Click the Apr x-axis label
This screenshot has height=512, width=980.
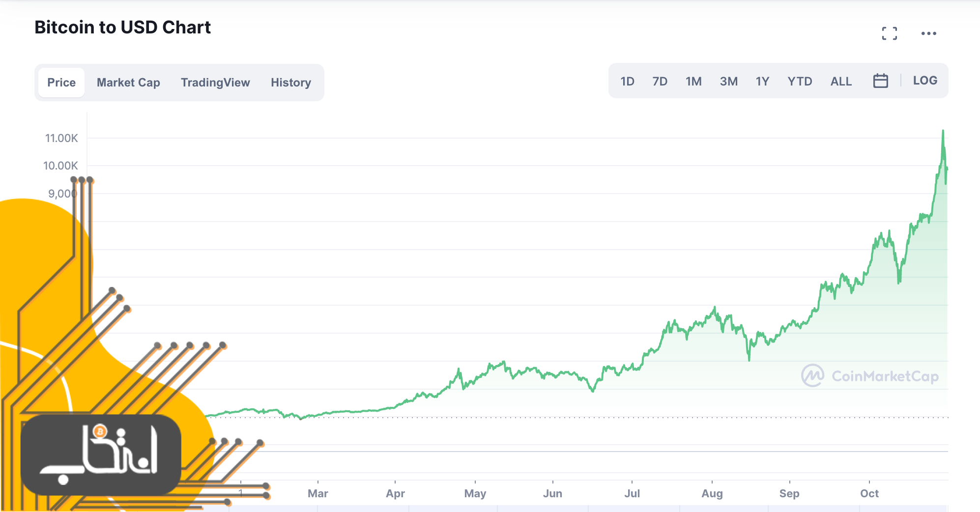point(395,493)
